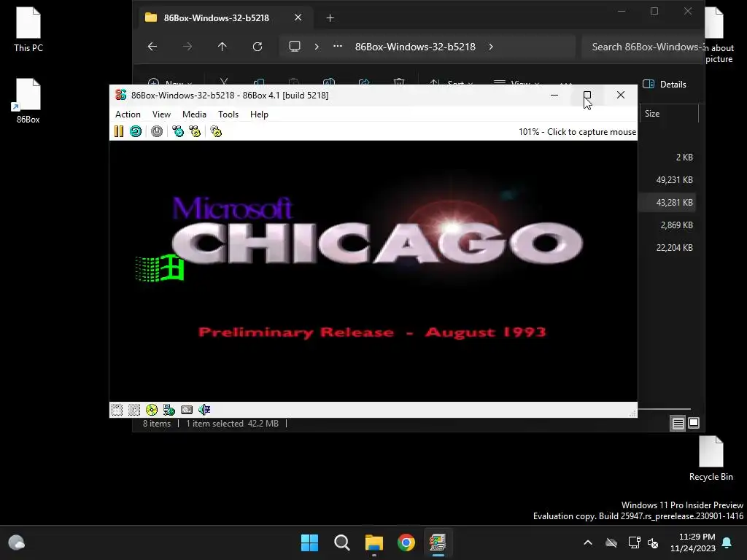The width and height of the screenshot is (747, 560).
Task: Refresh the File Explorer folder
Action: click(258, 47)
